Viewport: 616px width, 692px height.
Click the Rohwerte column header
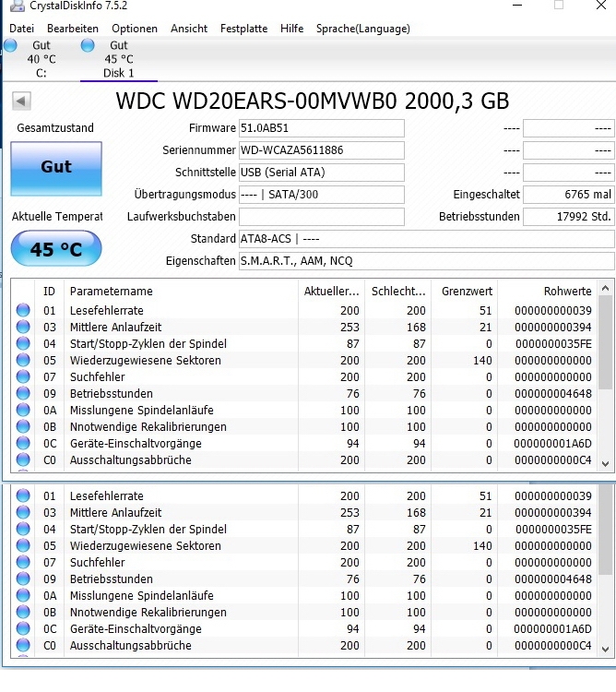[x=547, y=292]
